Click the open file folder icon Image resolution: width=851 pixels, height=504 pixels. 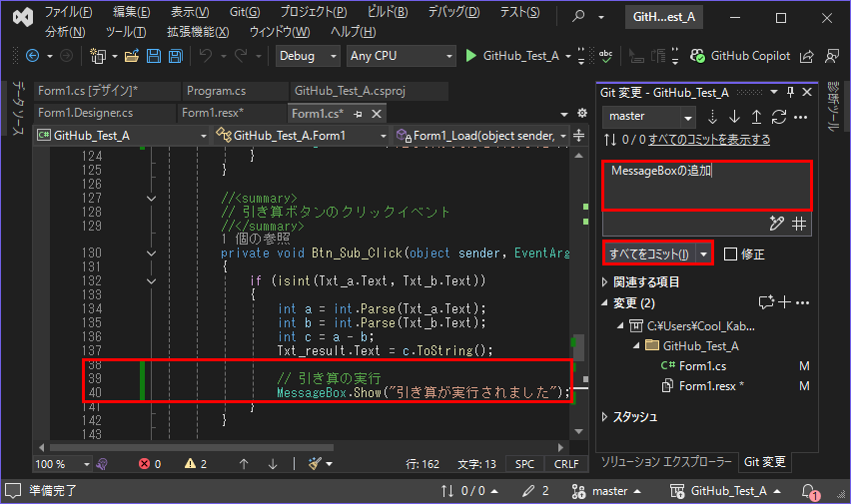[x=131, y=56]
